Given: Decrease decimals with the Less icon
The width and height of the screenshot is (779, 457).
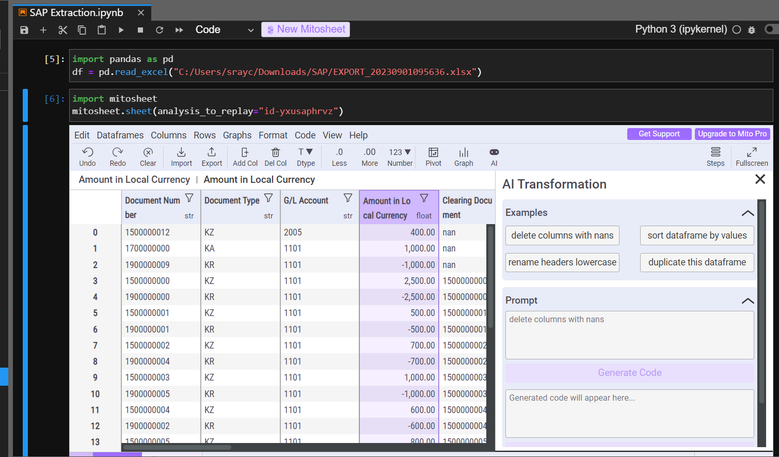Looking at the screenshot, I should (x=339, y=156).
